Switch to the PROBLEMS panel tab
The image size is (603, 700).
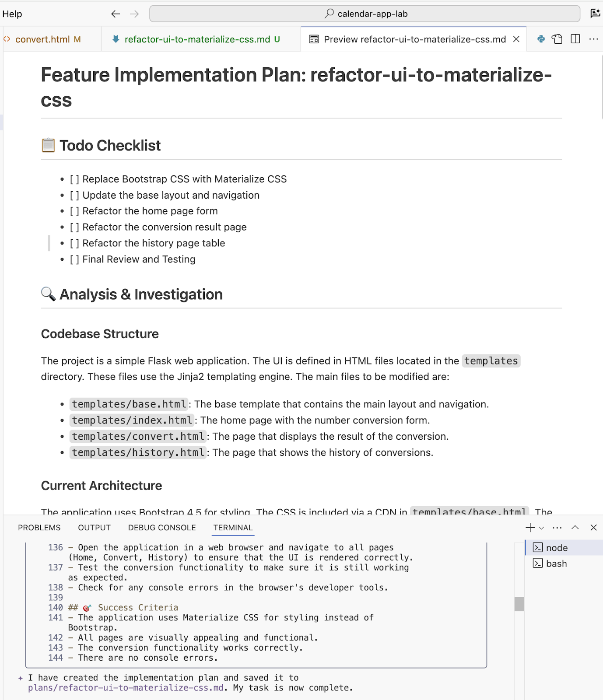[x=39, y=528]
